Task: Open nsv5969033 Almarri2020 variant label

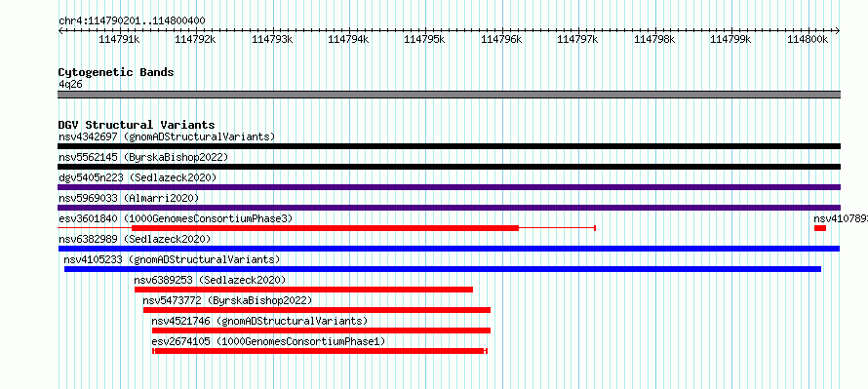Action: [129, 198]
